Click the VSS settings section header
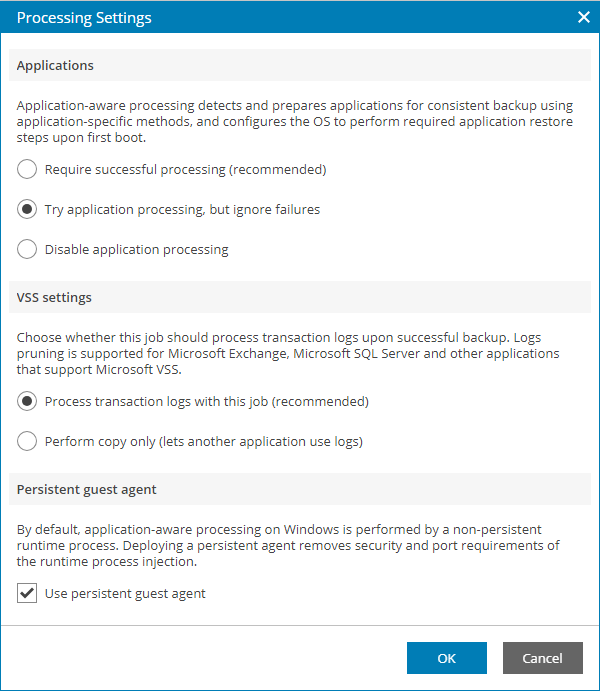The image size is (600, 691). tap(54, 297)
